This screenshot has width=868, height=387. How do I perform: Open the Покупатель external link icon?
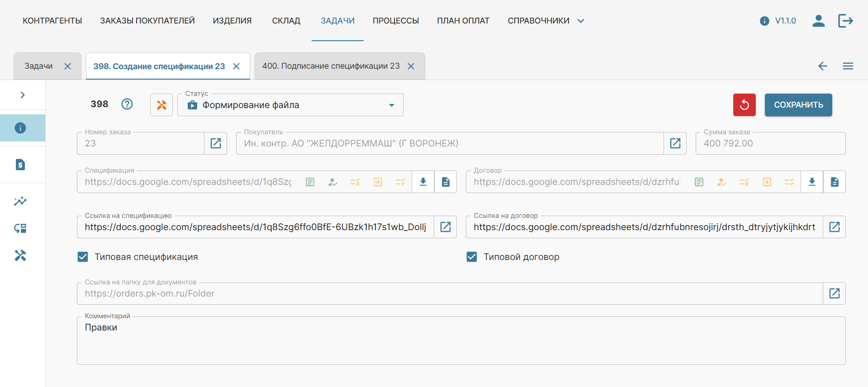pos(675,143)
